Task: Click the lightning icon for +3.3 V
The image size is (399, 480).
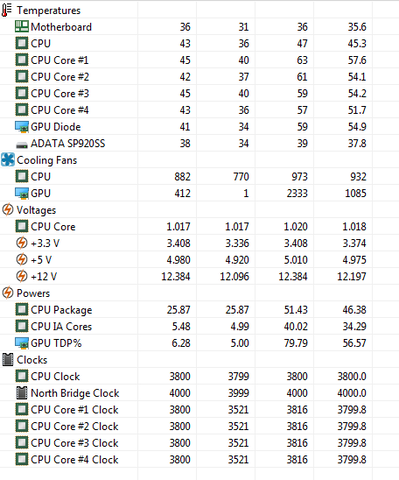Action: tap(22, 243)
